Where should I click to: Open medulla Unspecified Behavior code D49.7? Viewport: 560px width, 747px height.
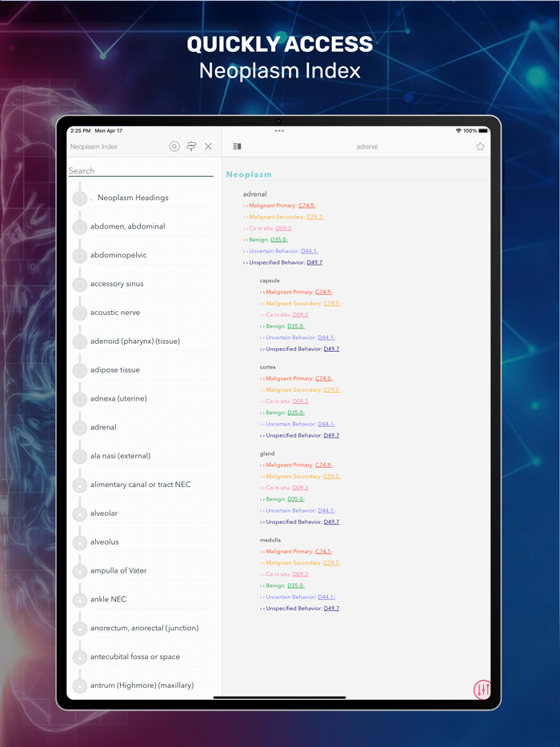point(332,609)
